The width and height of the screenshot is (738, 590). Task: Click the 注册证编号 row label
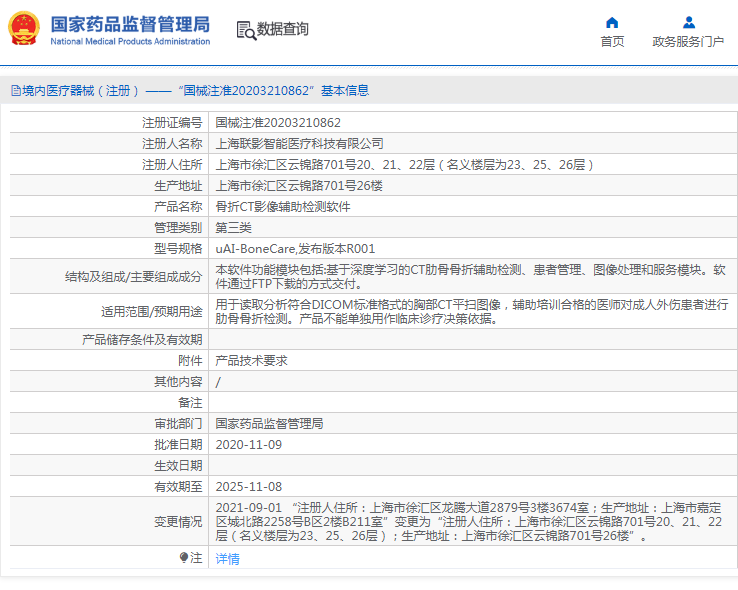click(x=172, y=123)
